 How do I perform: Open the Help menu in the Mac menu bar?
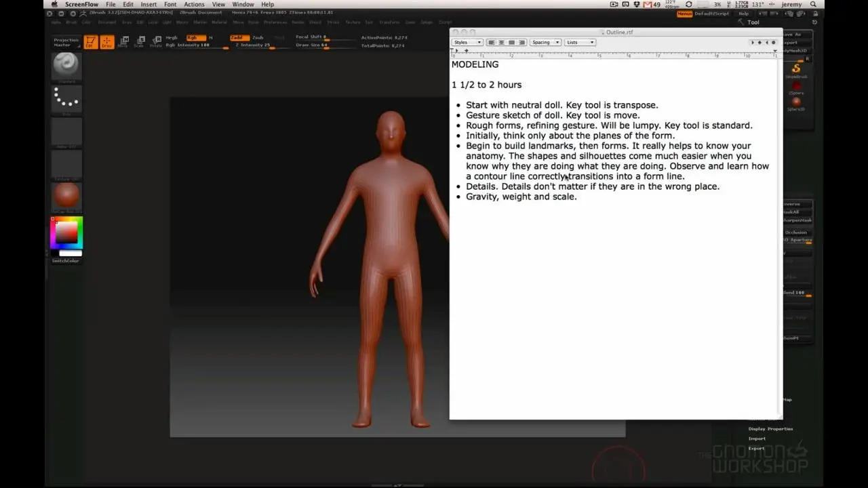click(x=268, y=4)
